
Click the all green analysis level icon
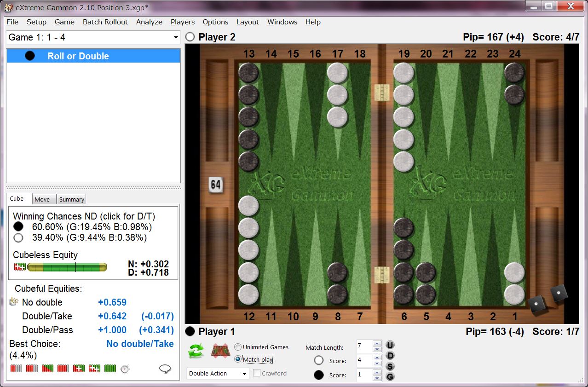(x=110, y=369)
